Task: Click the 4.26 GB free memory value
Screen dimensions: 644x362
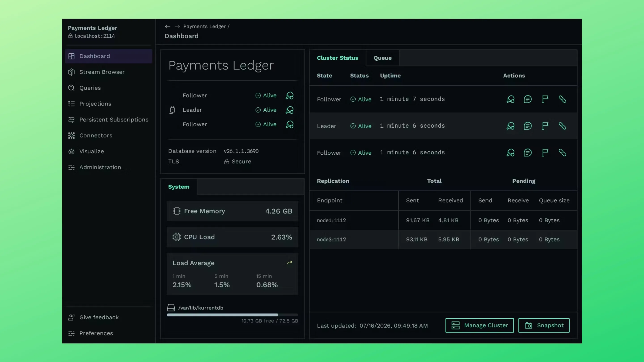Action: tap(279, 211)
